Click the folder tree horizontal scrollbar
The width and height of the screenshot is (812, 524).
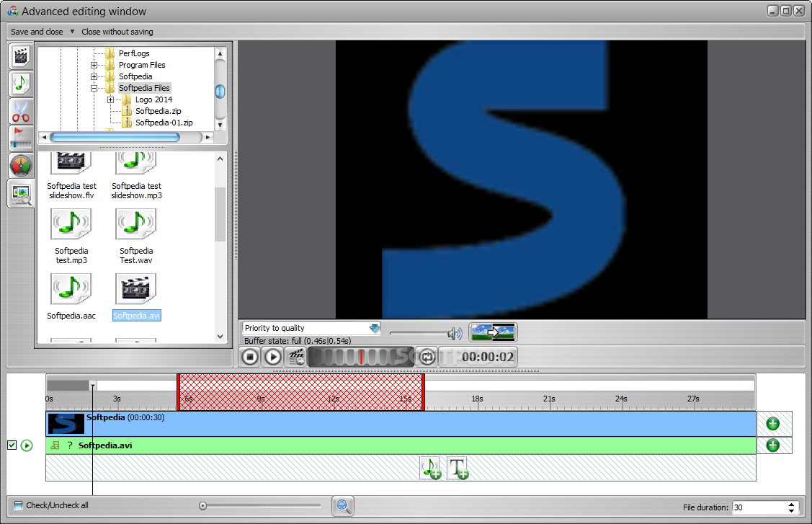click(115, 138)
